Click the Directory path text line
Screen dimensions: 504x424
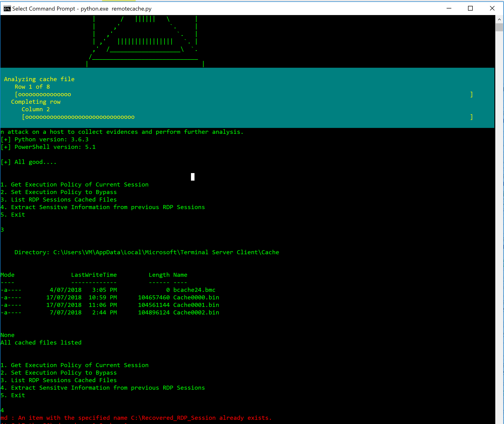tap(147, 252)
